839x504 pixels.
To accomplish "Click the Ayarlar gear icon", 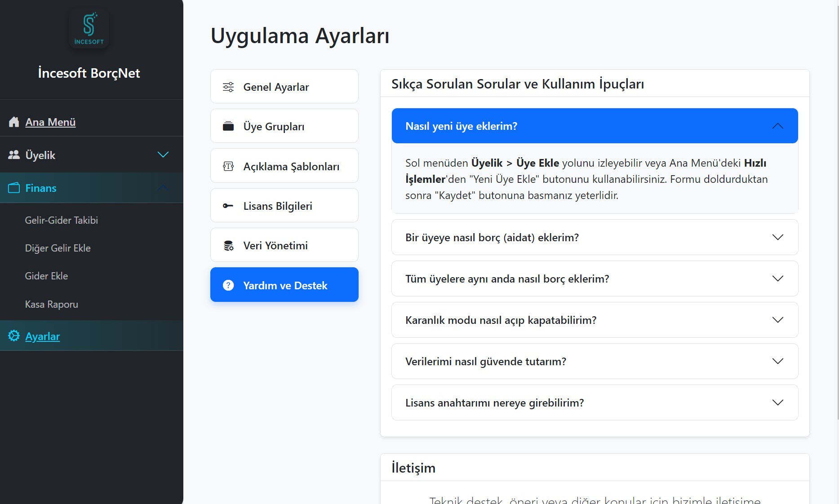I will click(14, 336).
